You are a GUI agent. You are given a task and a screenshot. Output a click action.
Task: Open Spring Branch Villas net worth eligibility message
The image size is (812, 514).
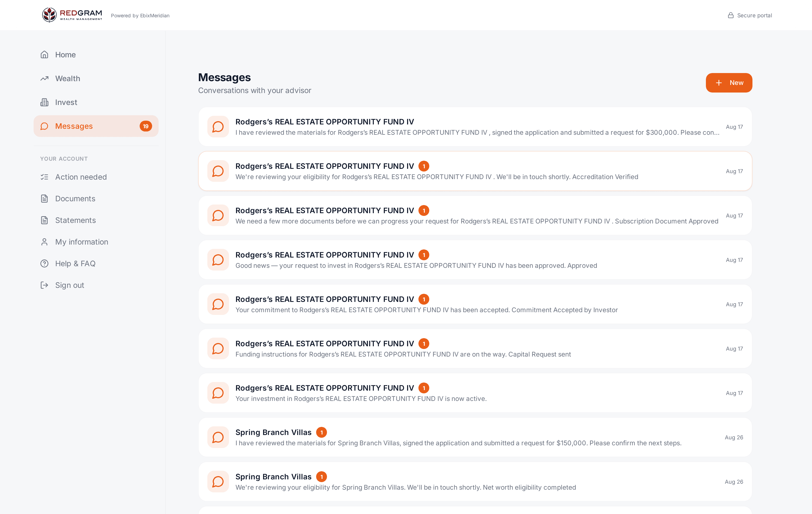475,482
